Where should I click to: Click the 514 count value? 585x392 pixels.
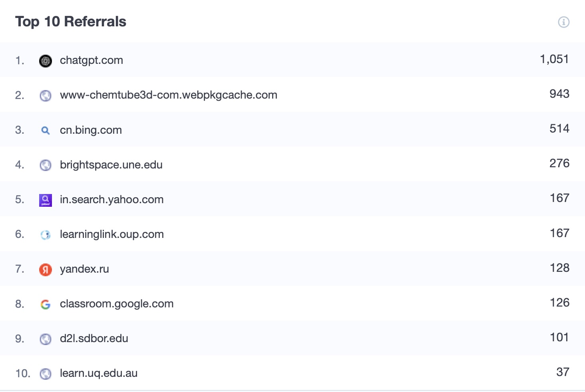point(559,129)
